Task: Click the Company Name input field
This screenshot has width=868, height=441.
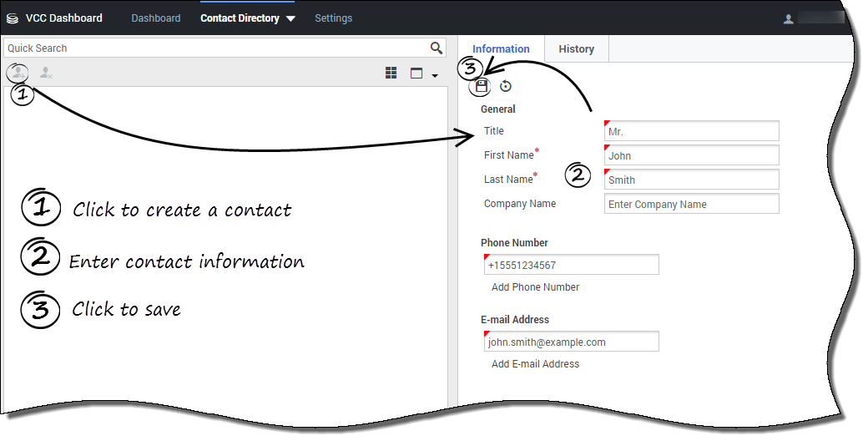Action: coord(691,204)
